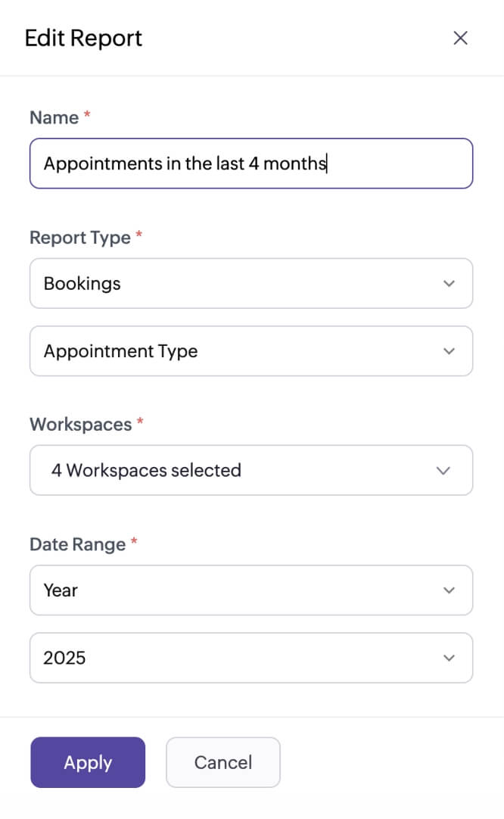Click the chevron in the Bookings dropdown
The image size is (504, 819).
[x=450, y=284]
